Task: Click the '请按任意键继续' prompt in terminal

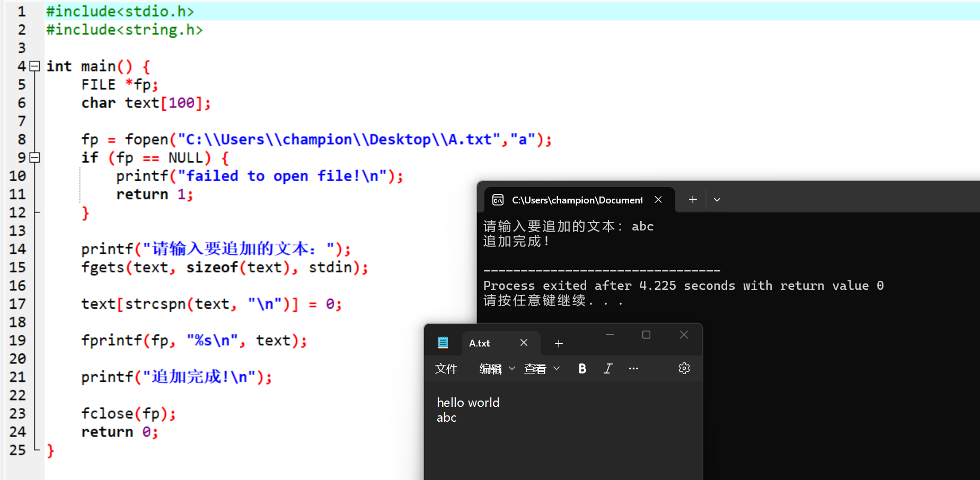Action: [x=553, y=301]
